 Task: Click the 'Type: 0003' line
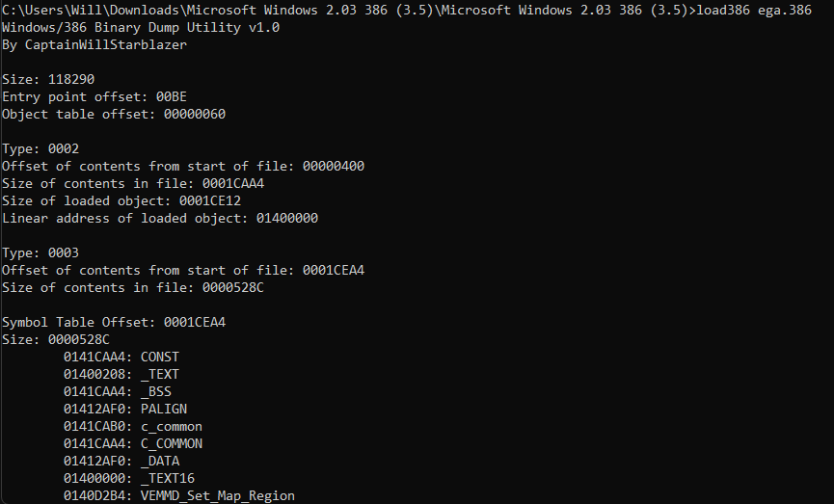tap(40, 253)
